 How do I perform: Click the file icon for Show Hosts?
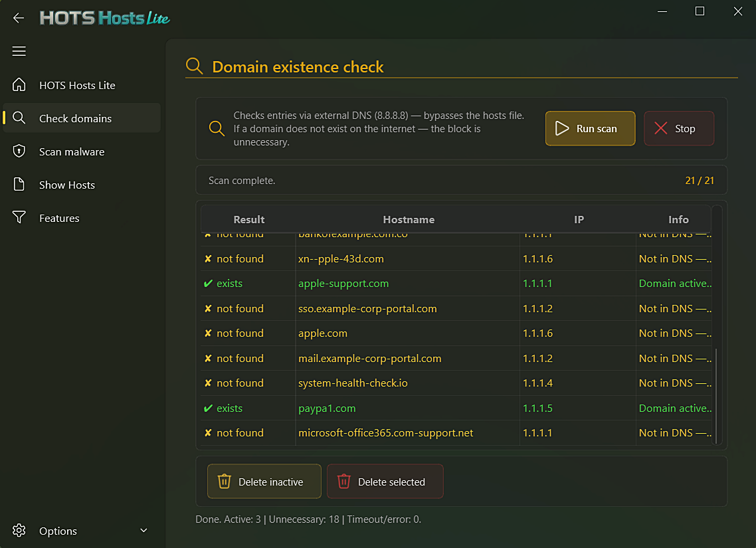19,185
